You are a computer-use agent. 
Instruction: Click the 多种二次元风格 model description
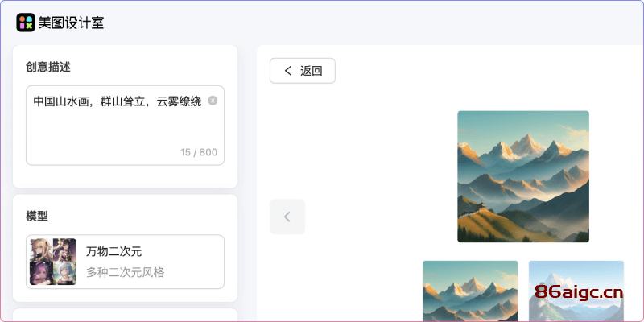coord(126,272)
